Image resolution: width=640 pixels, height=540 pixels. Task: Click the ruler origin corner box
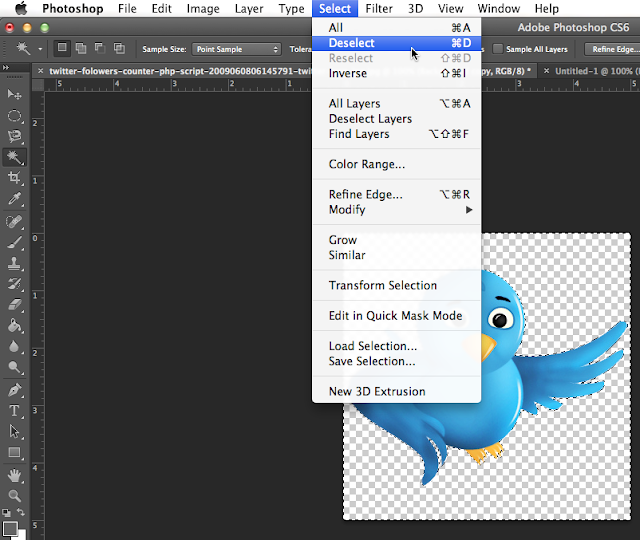pos(38,84)
